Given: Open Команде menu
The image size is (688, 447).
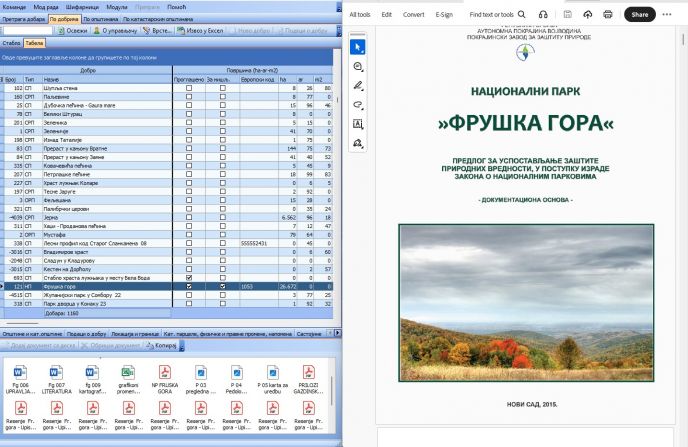Looking at the screenshot, I should [x=14, y=7].
